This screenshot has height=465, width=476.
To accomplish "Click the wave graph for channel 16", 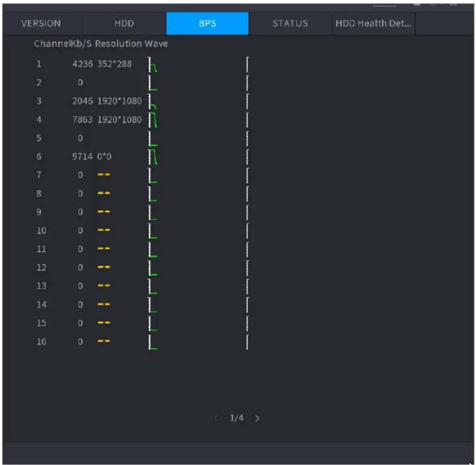I will click(198, 342).
